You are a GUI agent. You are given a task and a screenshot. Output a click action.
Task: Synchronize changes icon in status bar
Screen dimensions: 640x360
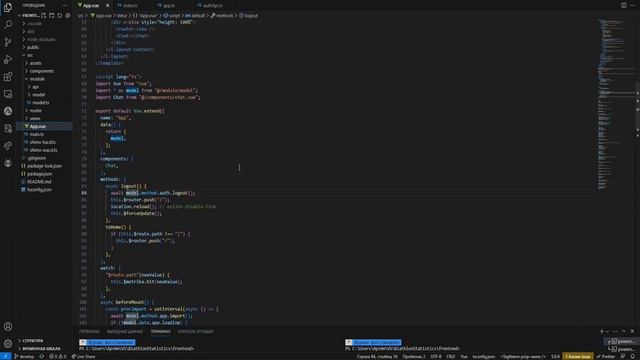pyautogui.click(x=42, y=356)
